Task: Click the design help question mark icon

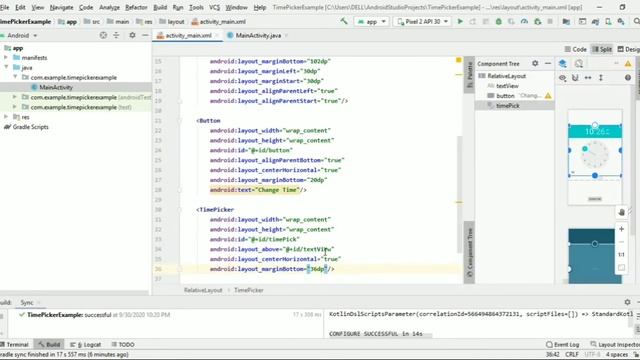Action: (x=628, y=78)
